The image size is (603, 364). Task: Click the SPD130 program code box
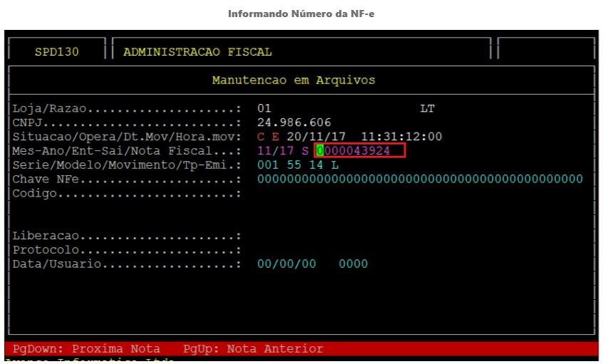click(57, 52)
